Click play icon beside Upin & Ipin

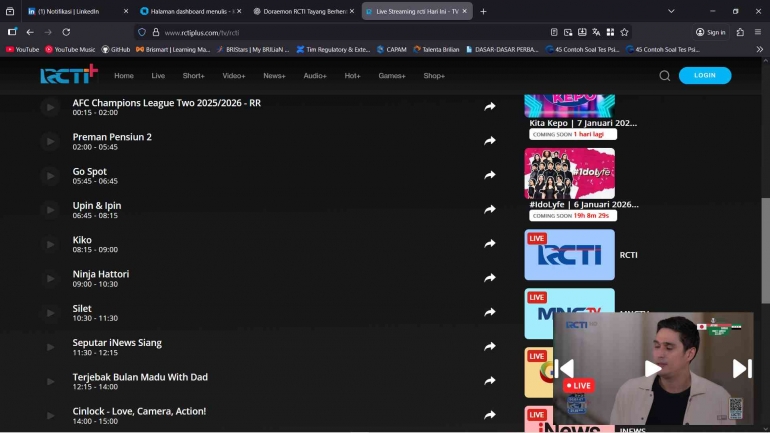click(50, 210)
